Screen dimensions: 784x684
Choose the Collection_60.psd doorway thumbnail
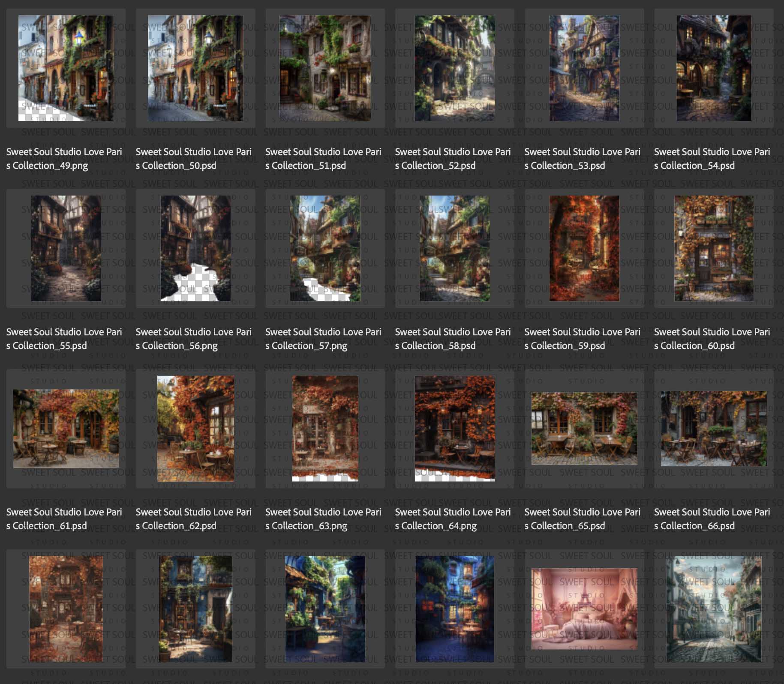(x=714, y=248)
